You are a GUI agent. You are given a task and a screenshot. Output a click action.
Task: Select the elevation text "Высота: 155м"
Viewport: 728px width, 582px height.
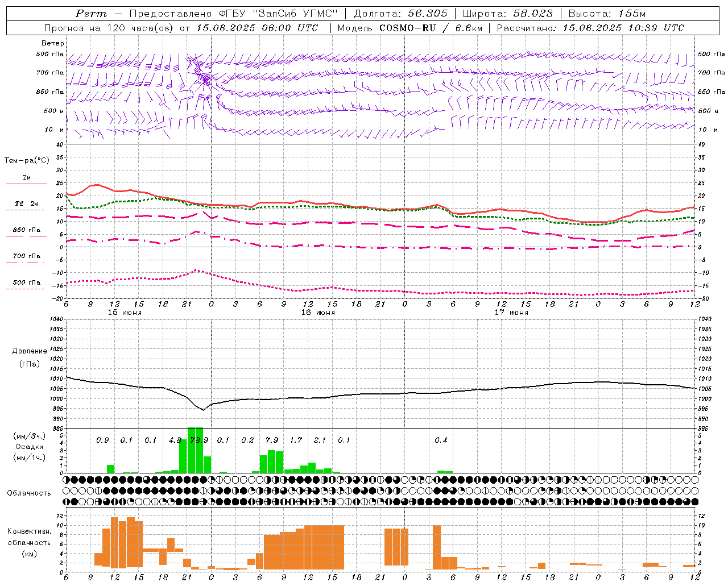(607, 14)
